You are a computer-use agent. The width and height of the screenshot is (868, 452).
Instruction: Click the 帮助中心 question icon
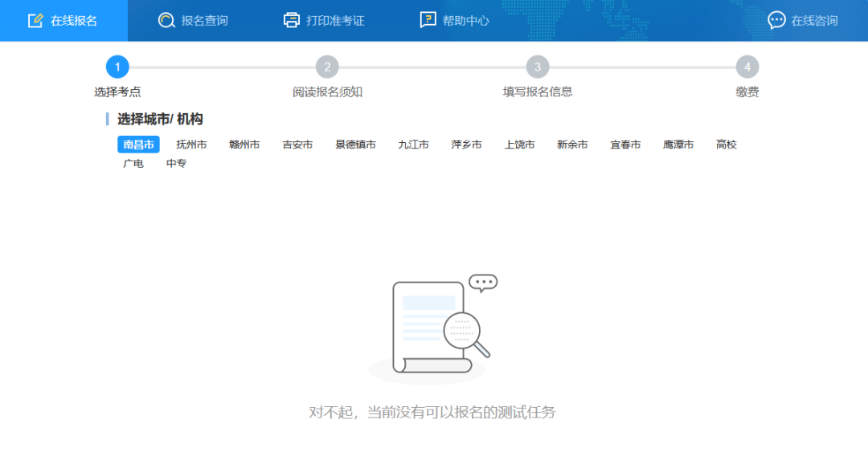click(428, 20)
